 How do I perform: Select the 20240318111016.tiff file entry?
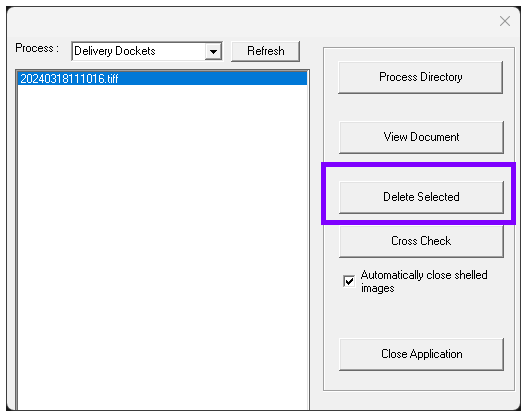tap(162, 79)
